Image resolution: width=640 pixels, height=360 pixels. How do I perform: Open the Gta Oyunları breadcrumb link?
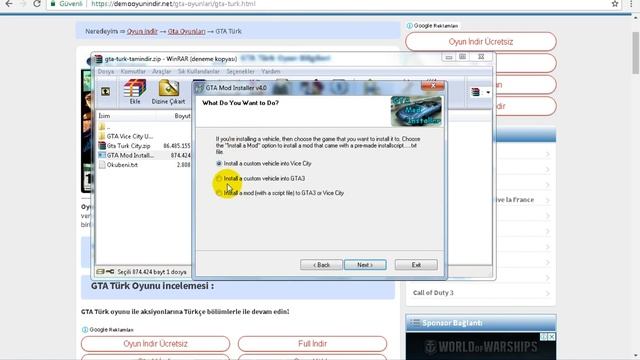click(187, 31)
